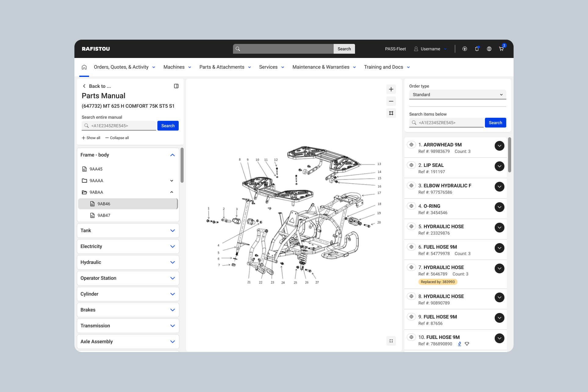Click trophy icon on item 10
Screen dimensions: 588x392
tap(467, 344)
